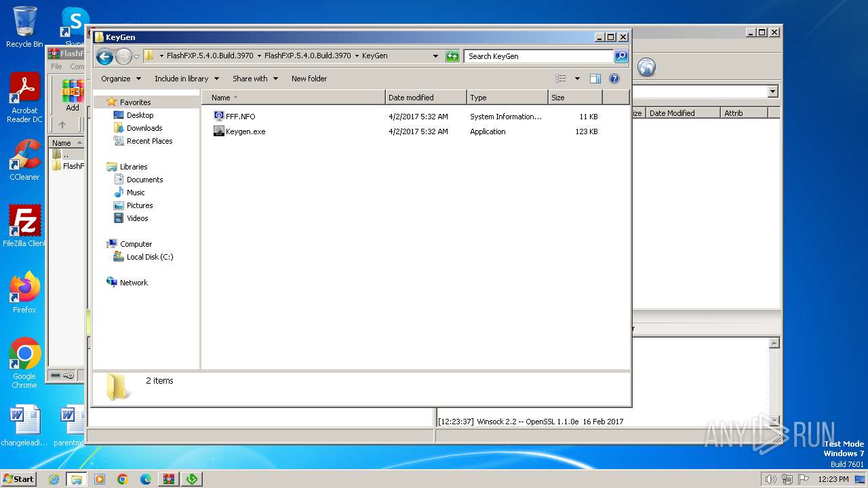
Task: Click the Add button in WinRAR window
Action: tap(72, 96)
